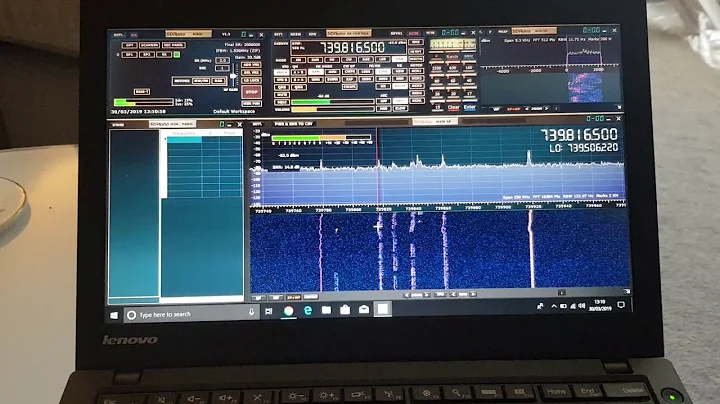Open Microsoft Store from the taskbar

345,310
